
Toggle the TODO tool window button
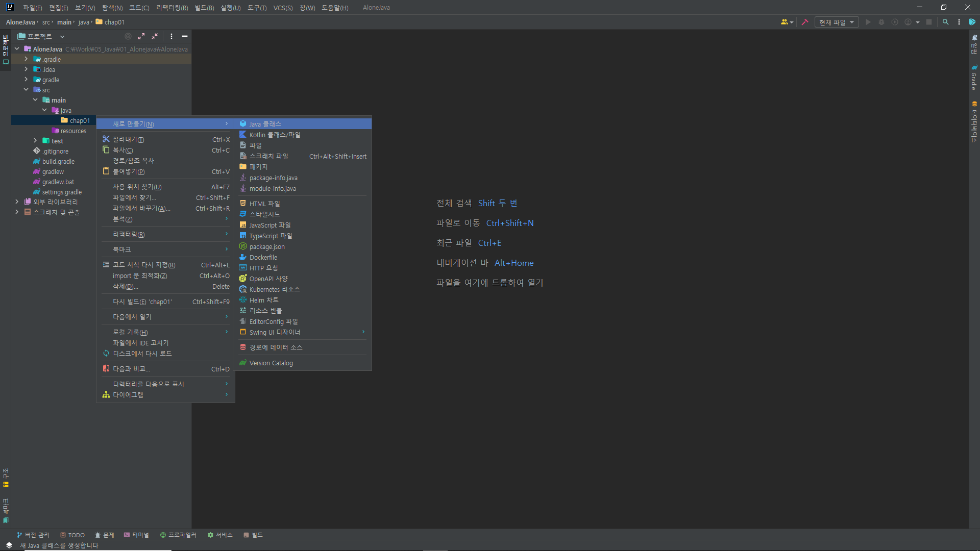tap(72, 535)
